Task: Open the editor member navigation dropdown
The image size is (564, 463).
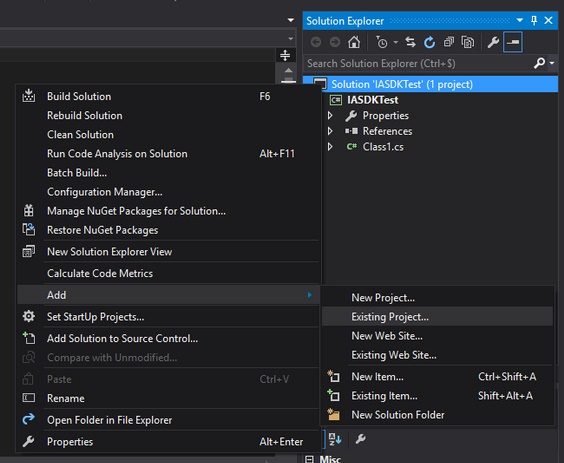Action: pyautogui.click(x=291, y=38)
